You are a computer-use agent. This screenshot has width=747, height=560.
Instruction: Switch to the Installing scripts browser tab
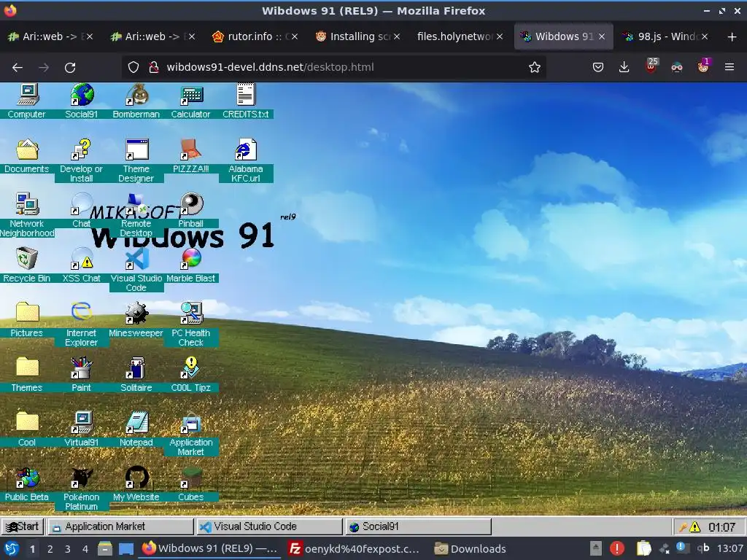click(357, 36)
